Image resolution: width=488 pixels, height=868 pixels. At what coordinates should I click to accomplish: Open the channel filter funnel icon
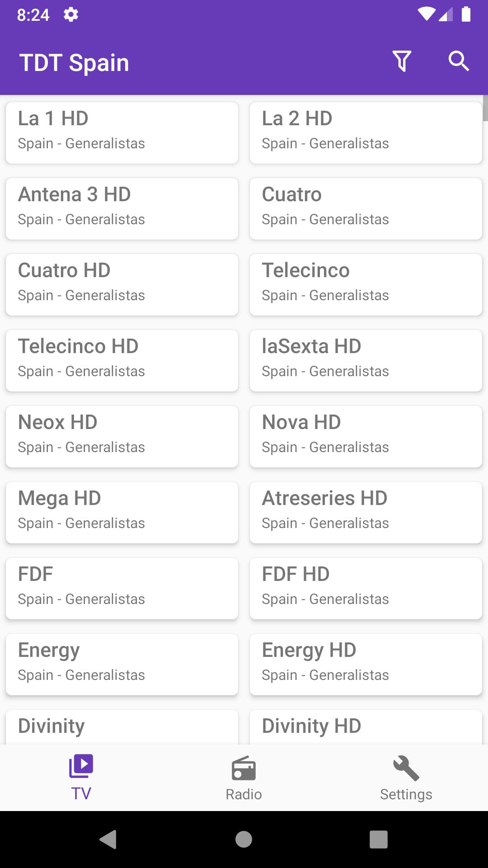pos(402,61)
